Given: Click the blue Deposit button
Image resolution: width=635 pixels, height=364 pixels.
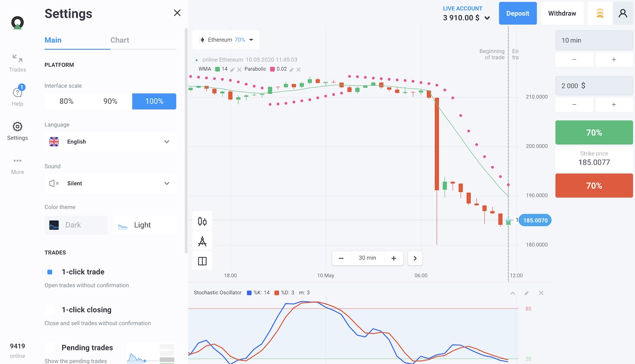Looking at the screenshot, I should click(517, 13).
